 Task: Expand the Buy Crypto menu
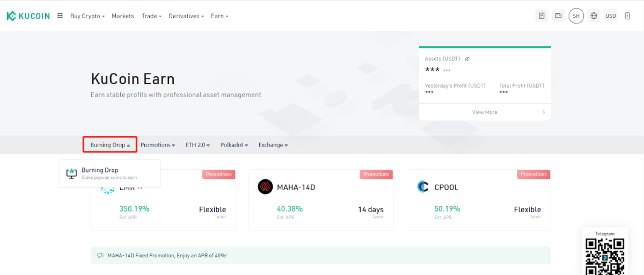87,16
